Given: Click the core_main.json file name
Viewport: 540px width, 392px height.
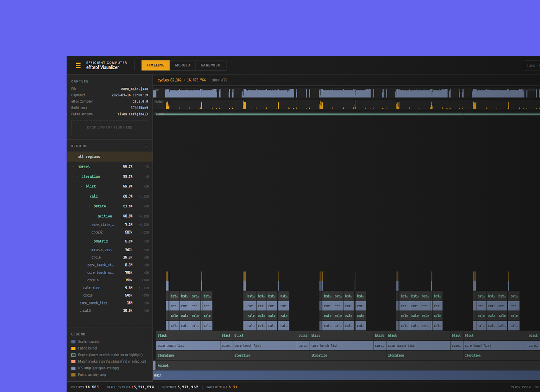Looking at the screenshot, I should pos(134,89).
